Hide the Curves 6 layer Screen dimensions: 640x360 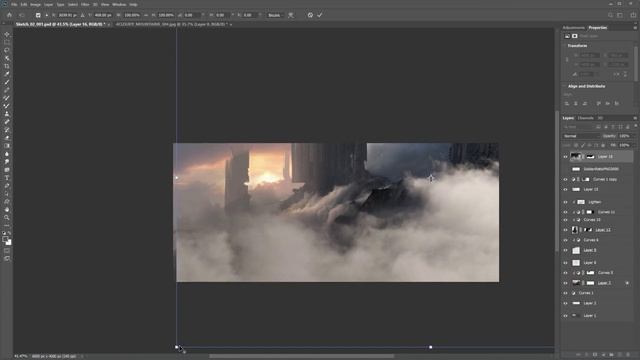pos(565,240)
